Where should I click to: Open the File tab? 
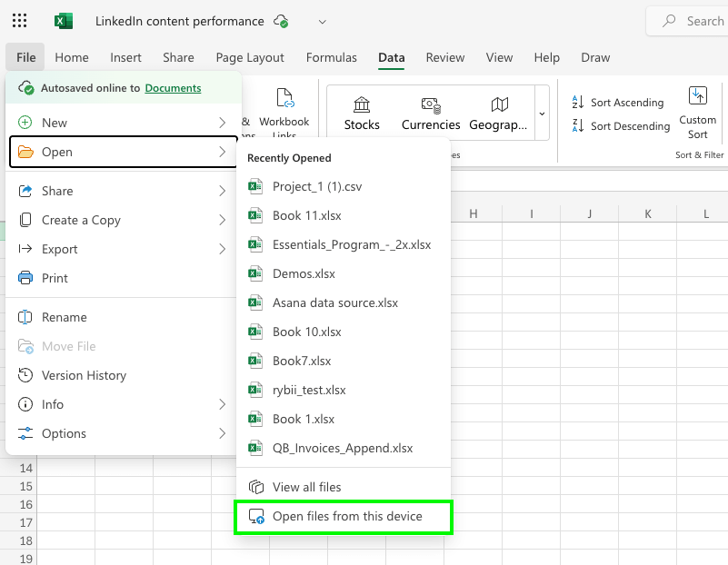click(25, 57)
